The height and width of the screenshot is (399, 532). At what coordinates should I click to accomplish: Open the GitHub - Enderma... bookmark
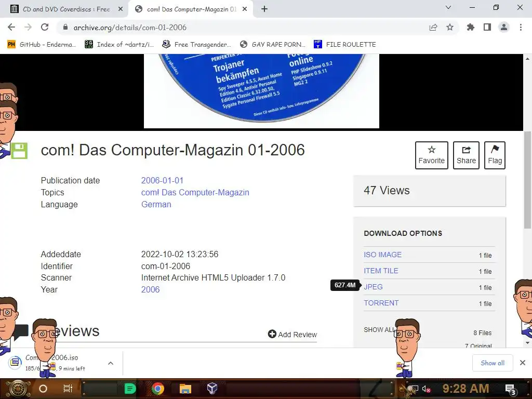tap(42, 45)
